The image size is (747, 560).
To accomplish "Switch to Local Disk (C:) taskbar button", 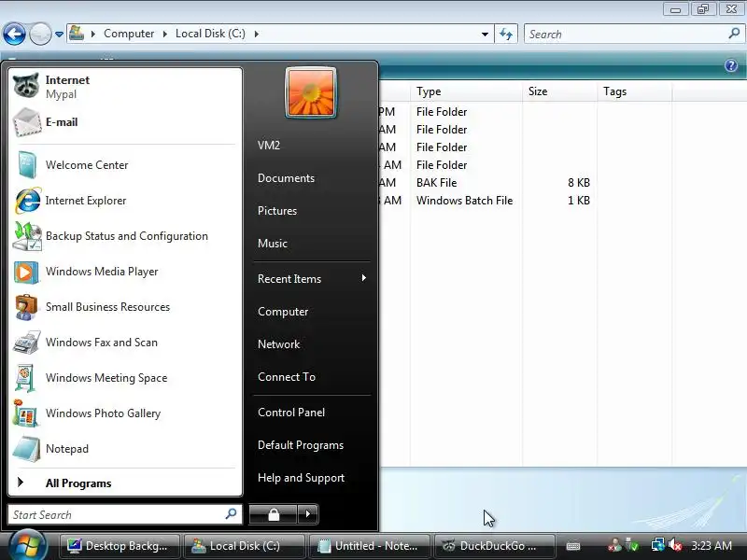I will pyautogui.click(x=245, y=546).
